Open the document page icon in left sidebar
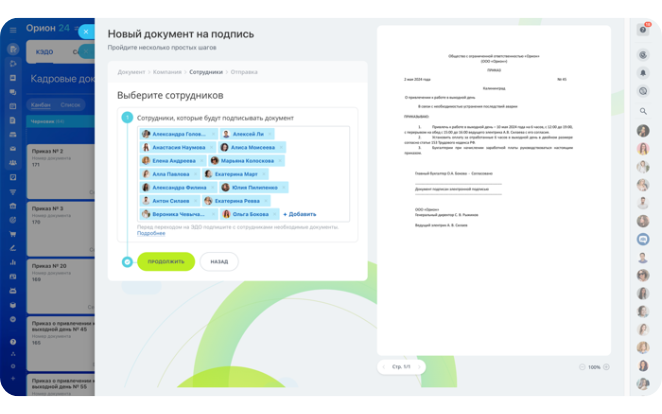The image size is (662, 414). (13, 120)
